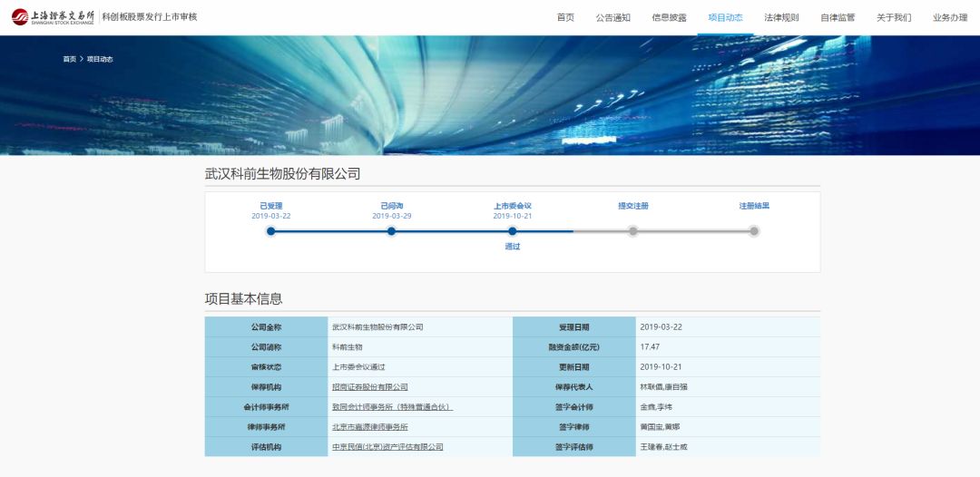Viewport: 980px width, 477px height.
Task: Click the 项目动态 breadcrumb entry
Action: (x=100, y=59)
